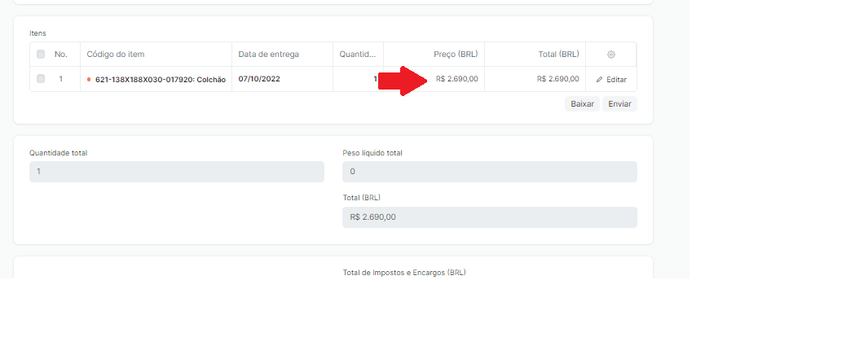Click the Enviar button
Viewport: 868px width, 359px height.
click(619, 104)
